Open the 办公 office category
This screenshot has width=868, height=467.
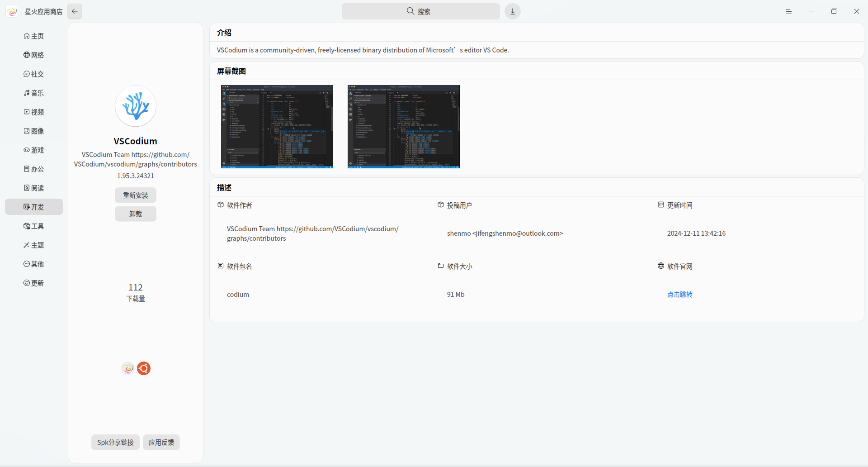click(x=34, y=169)
